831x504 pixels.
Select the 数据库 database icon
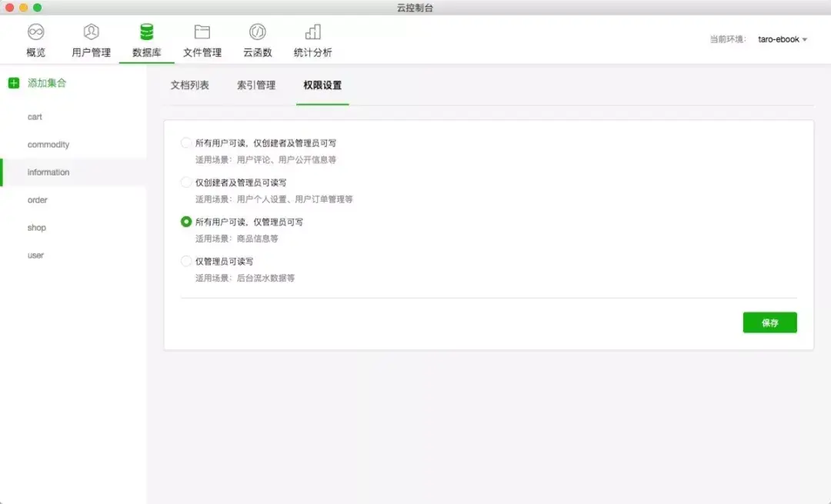[147, 32]
